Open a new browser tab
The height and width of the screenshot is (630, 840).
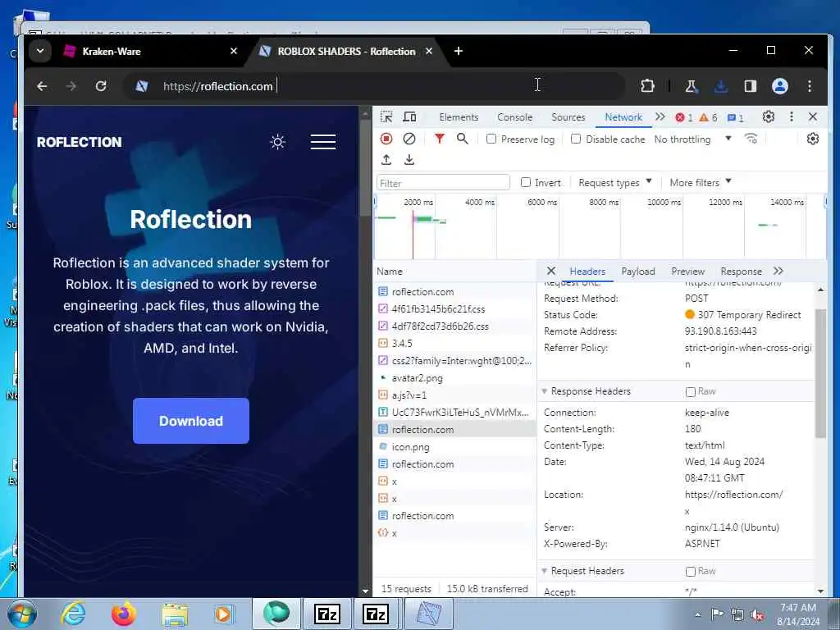pos(459,51)
